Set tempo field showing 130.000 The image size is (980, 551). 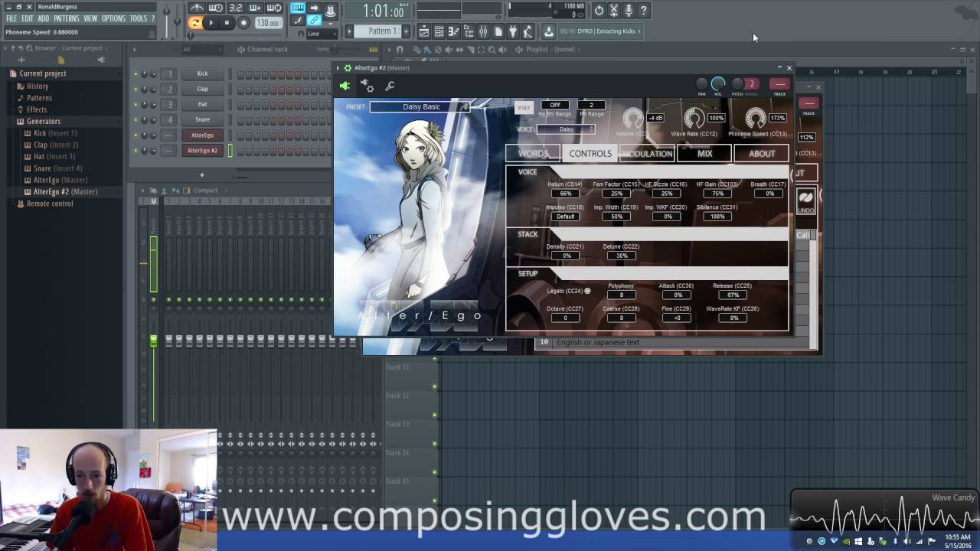click(268, 23)
